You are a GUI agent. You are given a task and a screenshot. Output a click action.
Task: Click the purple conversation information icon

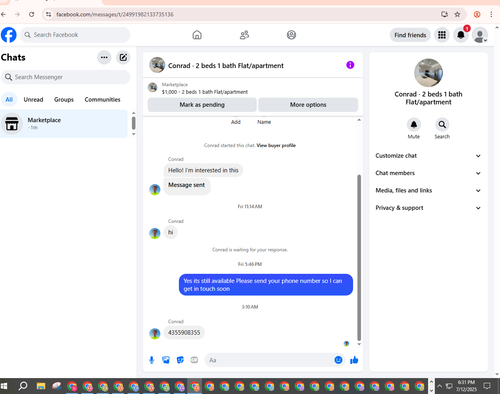pos(350,65)
